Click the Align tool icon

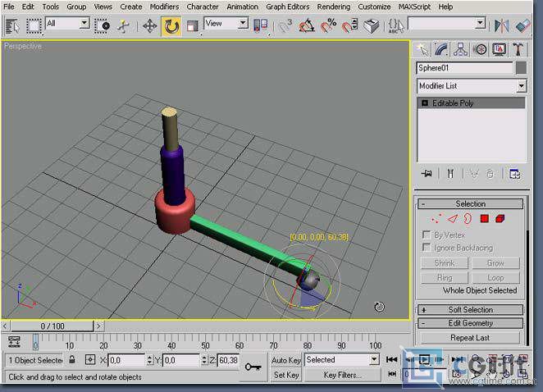[522, 26]
